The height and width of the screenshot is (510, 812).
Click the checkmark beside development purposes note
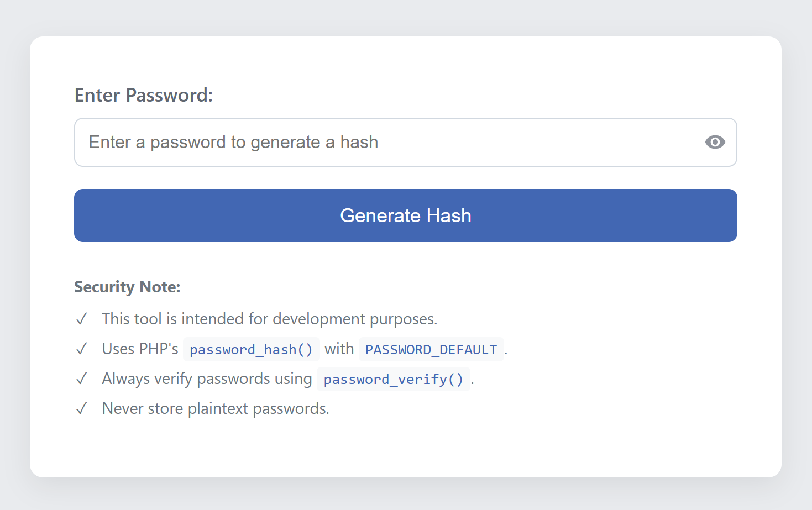click(82, 319)
